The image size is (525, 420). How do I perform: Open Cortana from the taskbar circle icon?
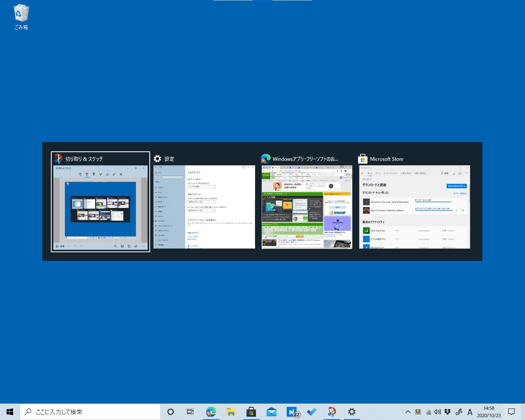pyautogui.click(x=171, y=412)
